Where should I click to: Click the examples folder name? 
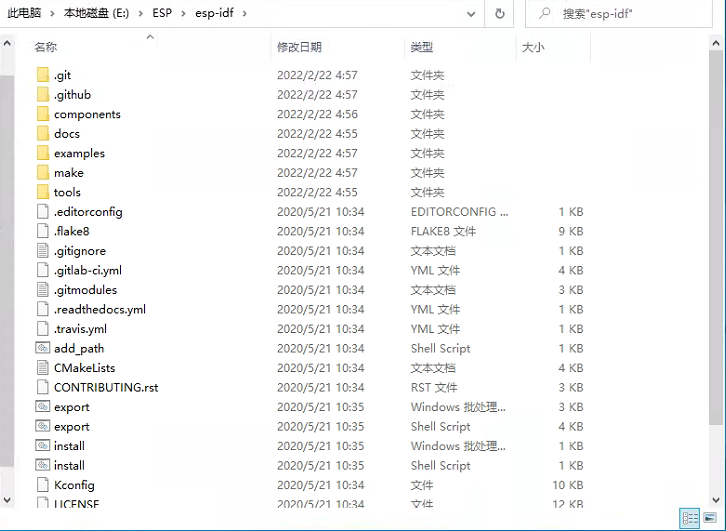79,153
